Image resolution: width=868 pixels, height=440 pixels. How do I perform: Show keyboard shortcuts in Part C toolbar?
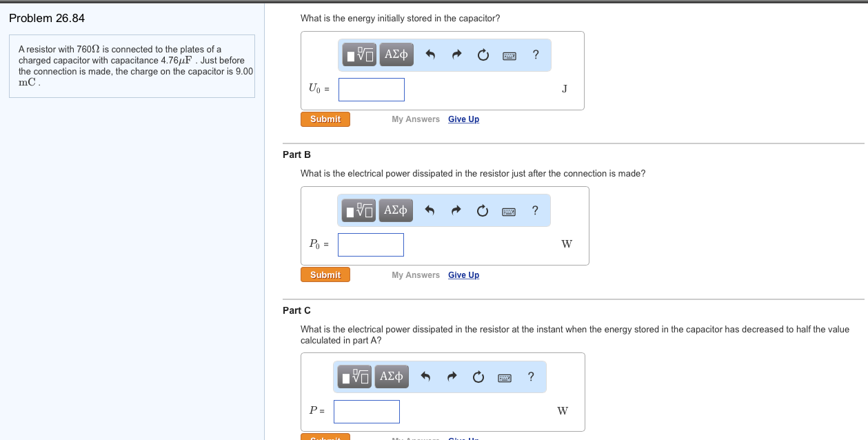[x=505, y=377]
